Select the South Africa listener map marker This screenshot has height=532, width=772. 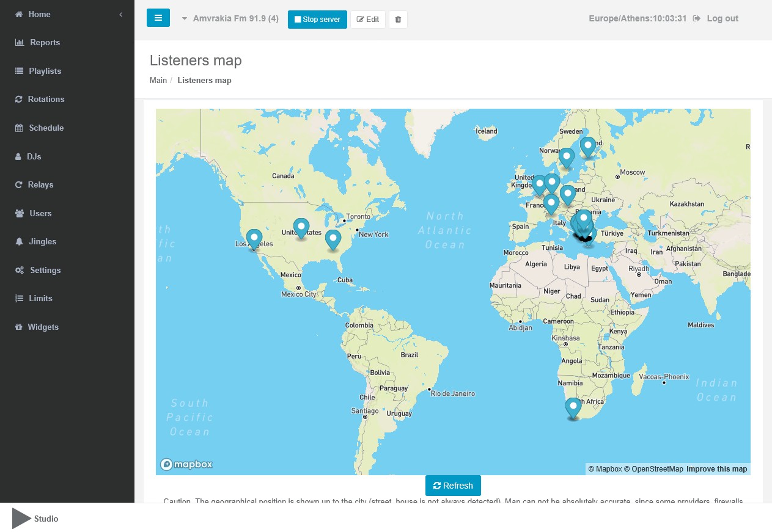click(573, 407)
